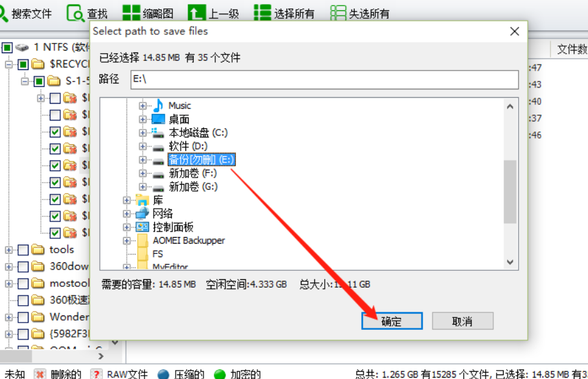Image resolution: width=588 pixels, height=379 pixels.
Task: Toggle the $RECYCLE folder checkbox
Action: pos(23,65)
